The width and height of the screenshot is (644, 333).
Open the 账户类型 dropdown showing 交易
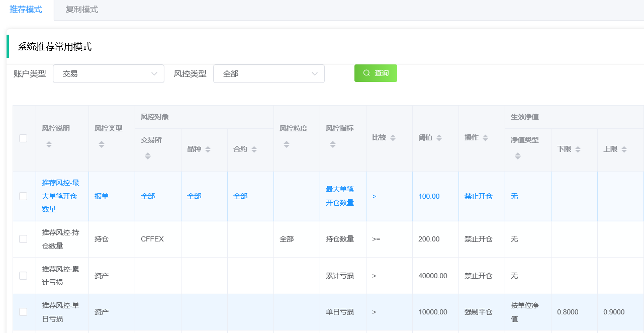point(108,73)
